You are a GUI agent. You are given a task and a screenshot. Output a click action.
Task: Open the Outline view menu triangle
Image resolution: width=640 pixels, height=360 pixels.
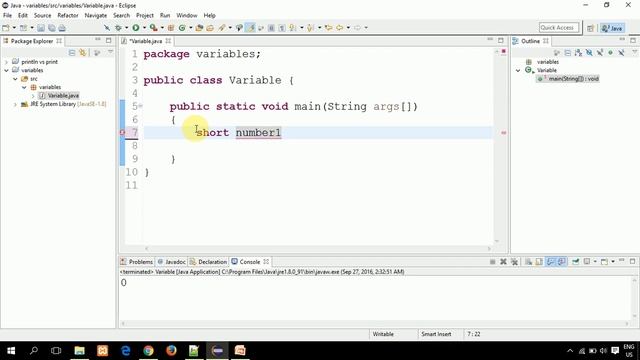tap(635, 52)
